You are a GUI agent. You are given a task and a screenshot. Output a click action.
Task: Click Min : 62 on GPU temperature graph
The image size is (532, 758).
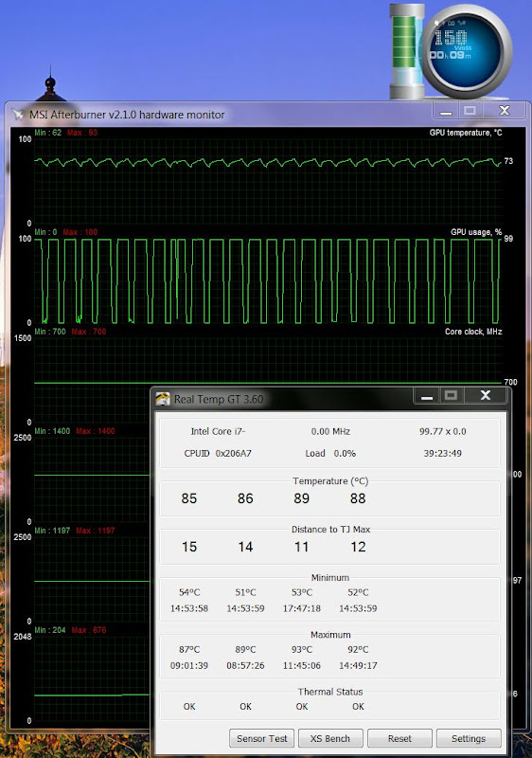47,133
